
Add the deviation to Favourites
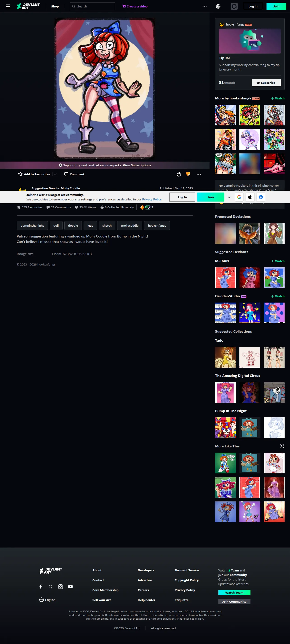click(34, 174)
